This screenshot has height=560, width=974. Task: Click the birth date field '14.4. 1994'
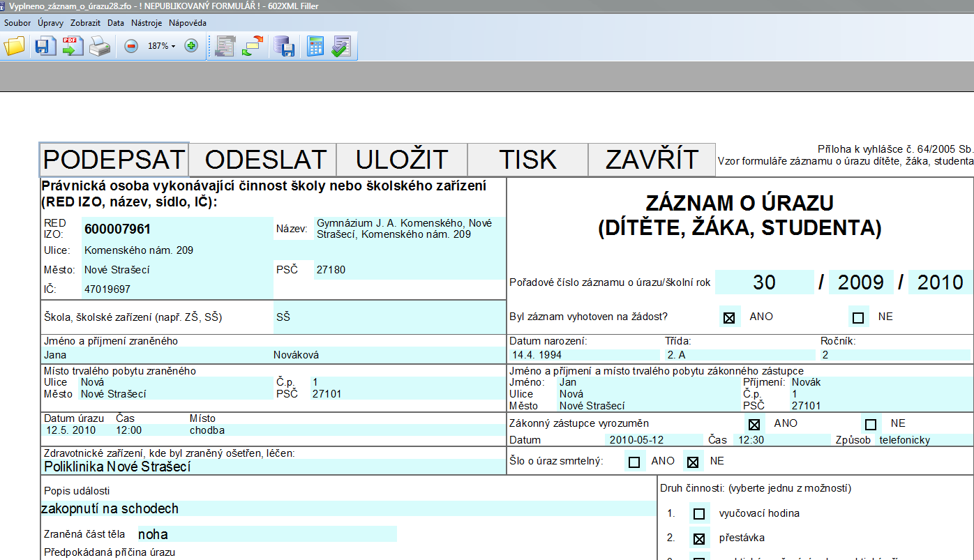coord(585,355)
